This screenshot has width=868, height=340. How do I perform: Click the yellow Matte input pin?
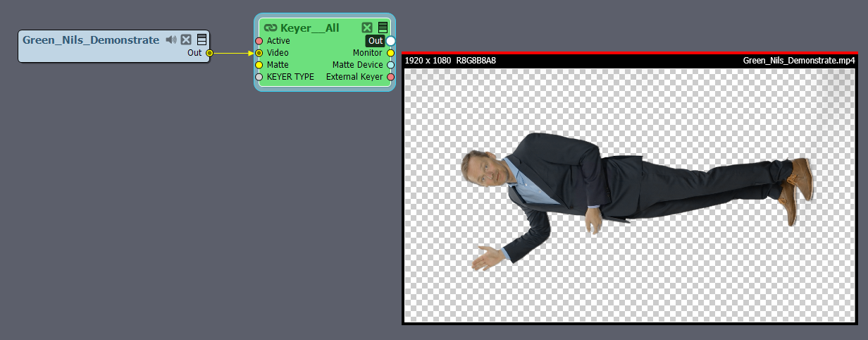click(259, 65)
